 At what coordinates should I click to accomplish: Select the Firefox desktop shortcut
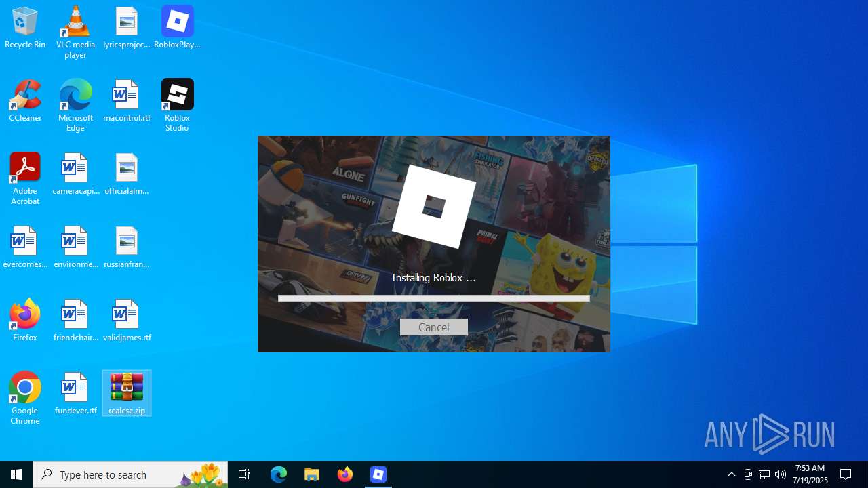pos(25,321)
